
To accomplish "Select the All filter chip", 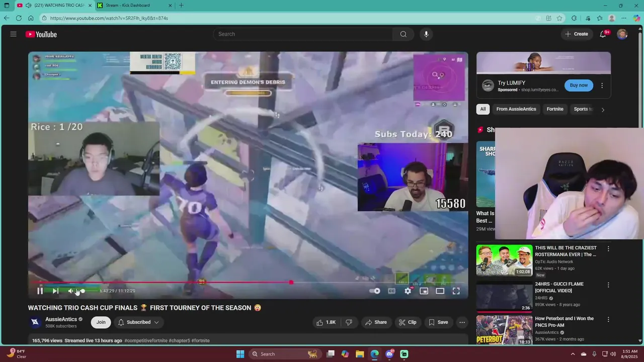I will point(483,109).
